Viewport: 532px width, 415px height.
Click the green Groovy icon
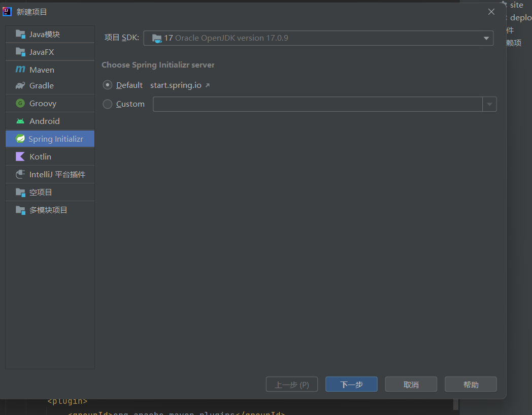point(20,103)
